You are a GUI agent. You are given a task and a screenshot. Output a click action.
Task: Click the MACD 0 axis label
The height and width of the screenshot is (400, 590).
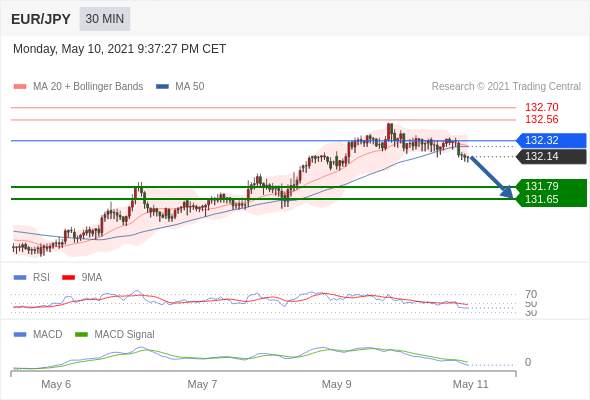tap(528, 362)
